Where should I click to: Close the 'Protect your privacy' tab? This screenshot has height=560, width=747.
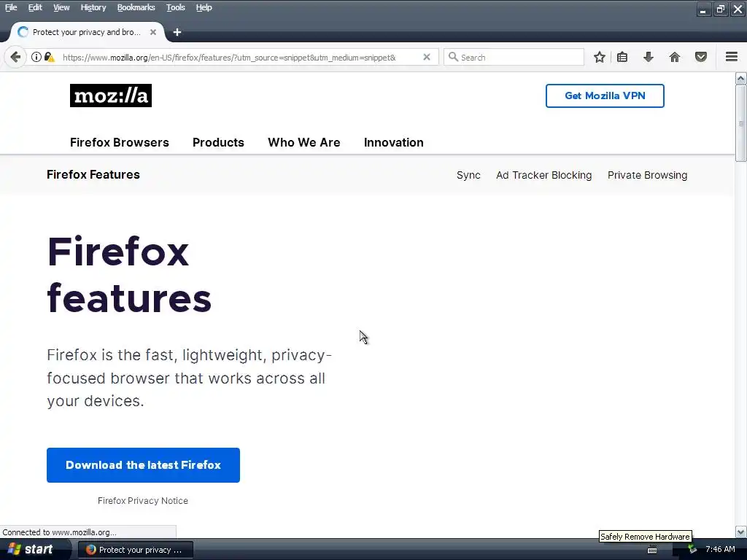coord(153,32)
